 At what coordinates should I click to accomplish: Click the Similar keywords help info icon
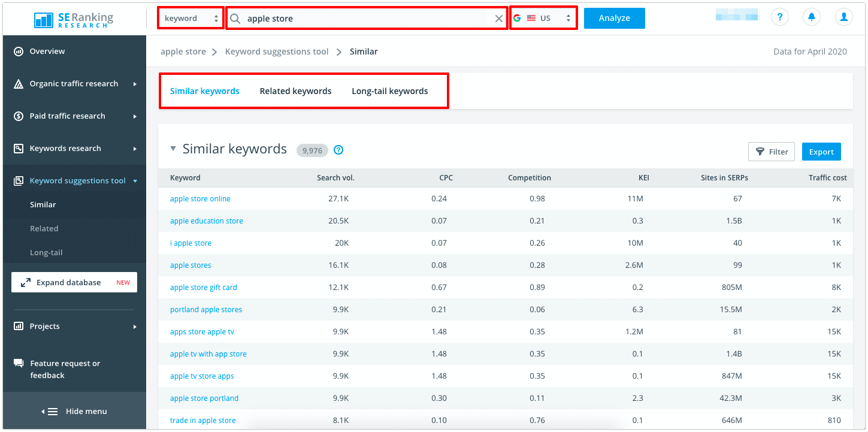(338, 150)
